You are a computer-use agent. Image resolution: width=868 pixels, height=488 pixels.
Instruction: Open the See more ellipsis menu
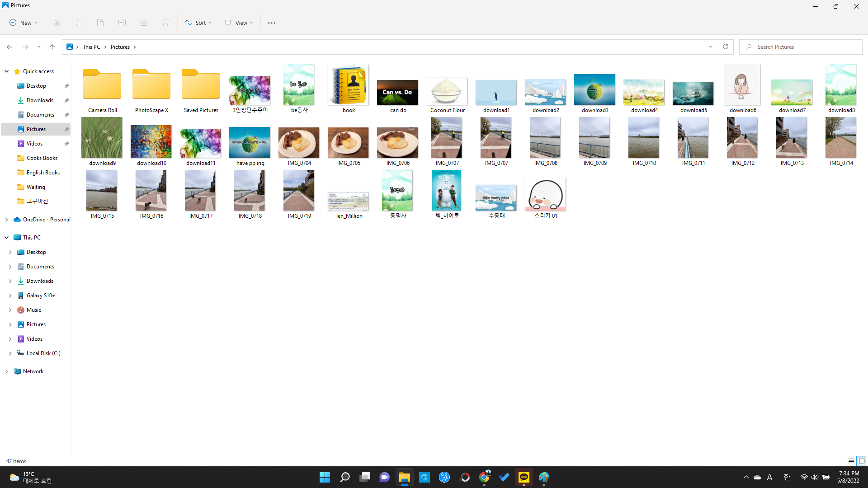tap(271, 23)
